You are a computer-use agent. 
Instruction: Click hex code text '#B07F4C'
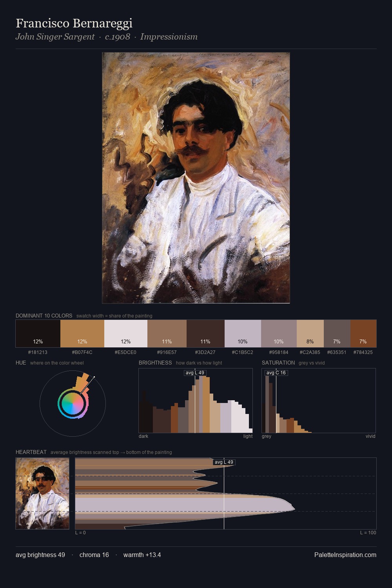tap(82, 352)
